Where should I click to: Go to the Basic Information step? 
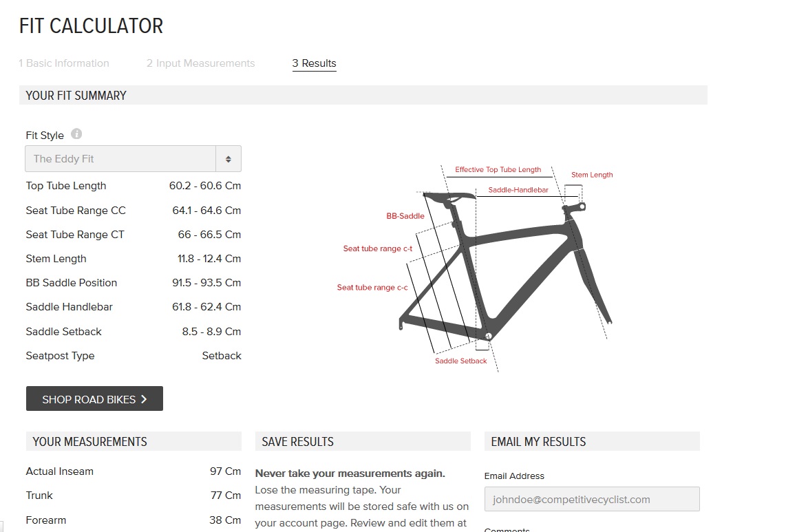pyautogui.click(x=64, y=63)
